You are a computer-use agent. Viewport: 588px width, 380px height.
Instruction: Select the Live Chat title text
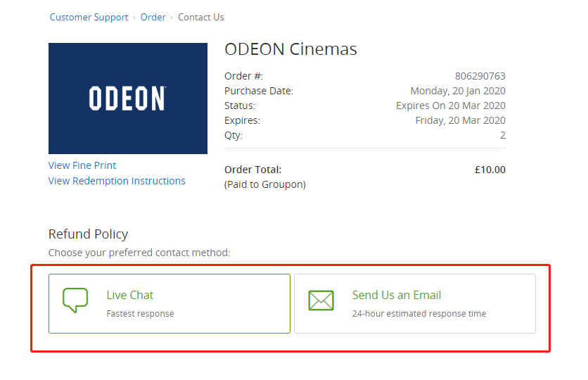pyautogui.click(x=129, y=296)
